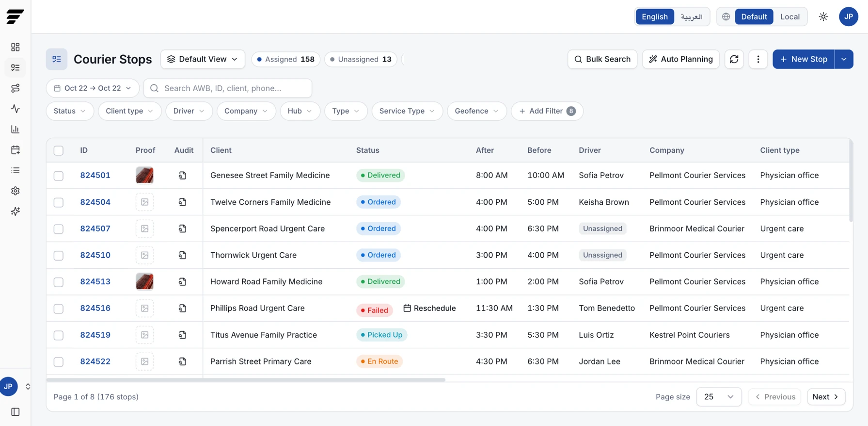
Task: Reschedule the failed Phillips Road stop
Action: click(x=429, y=308)
